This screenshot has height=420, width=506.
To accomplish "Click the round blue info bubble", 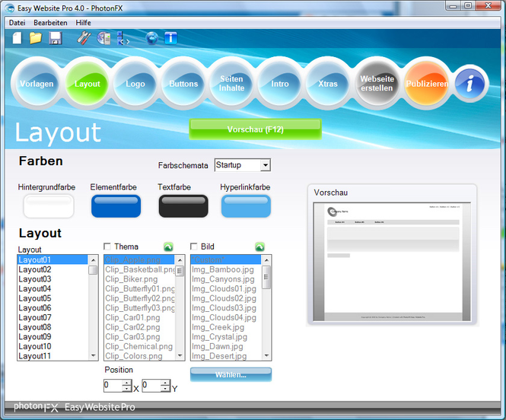I will [470, 84].
